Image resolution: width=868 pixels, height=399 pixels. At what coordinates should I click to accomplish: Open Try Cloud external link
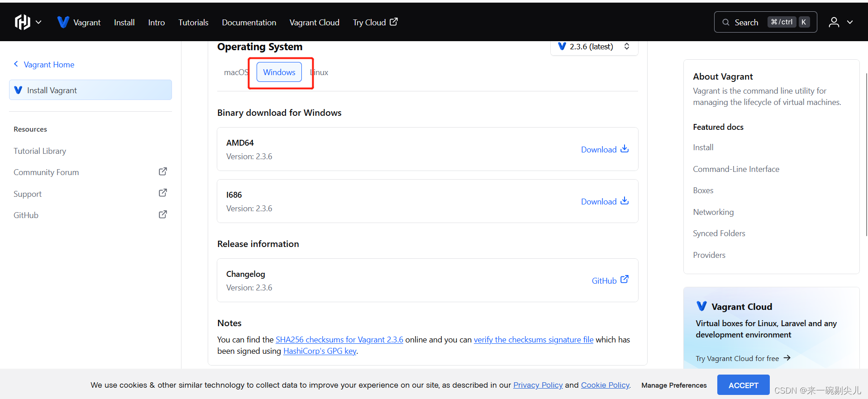pyautogui.click(x=375, y=22)
